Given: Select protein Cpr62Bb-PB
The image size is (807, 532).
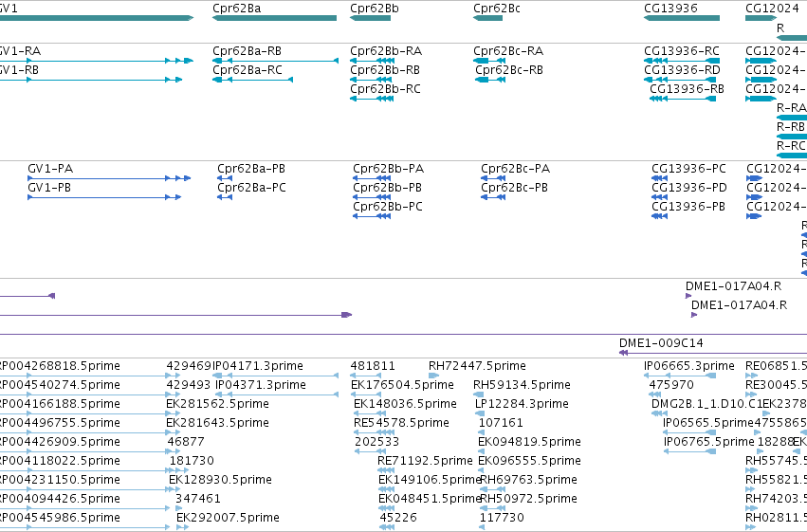Looking at the screenshot, I should pos(388,188).
